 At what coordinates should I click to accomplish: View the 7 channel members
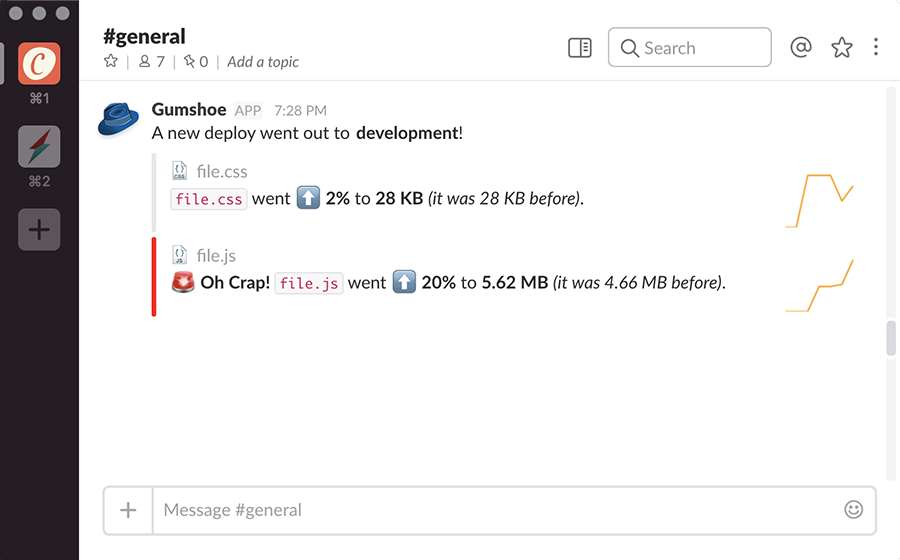click(152, 61)
